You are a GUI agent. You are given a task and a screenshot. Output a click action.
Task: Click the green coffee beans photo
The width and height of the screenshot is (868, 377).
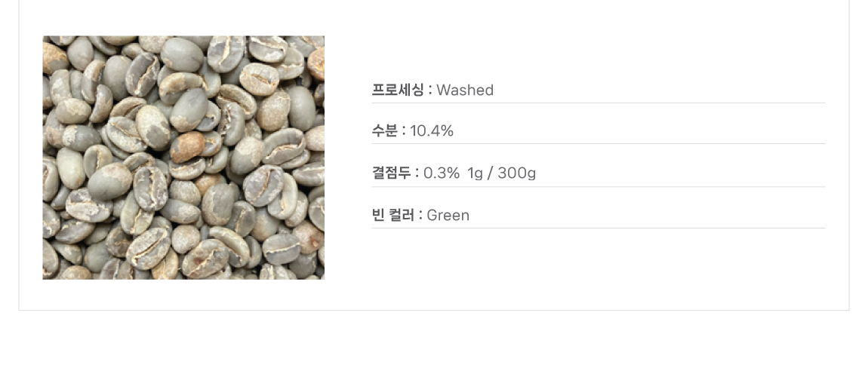pyautogui.click(x=183, y=158)
